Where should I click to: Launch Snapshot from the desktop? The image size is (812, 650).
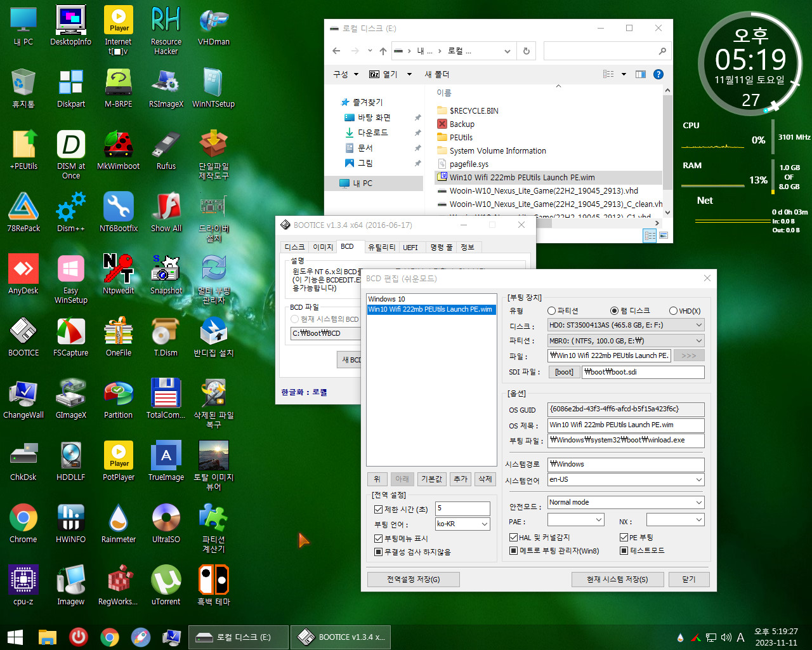tap(166, 275)
